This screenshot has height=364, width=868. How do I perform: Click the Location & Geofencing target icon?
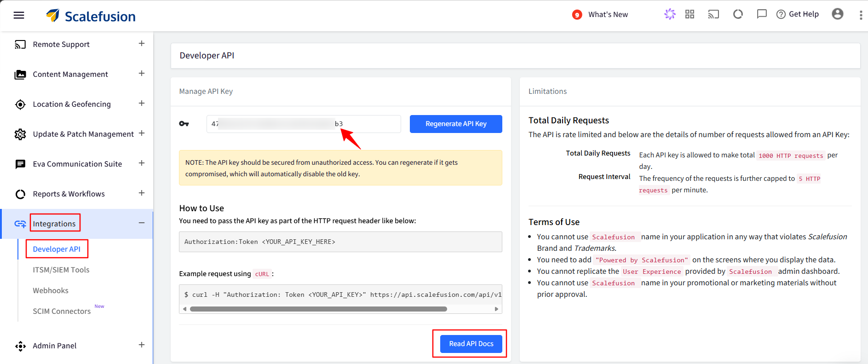[20, 104]
